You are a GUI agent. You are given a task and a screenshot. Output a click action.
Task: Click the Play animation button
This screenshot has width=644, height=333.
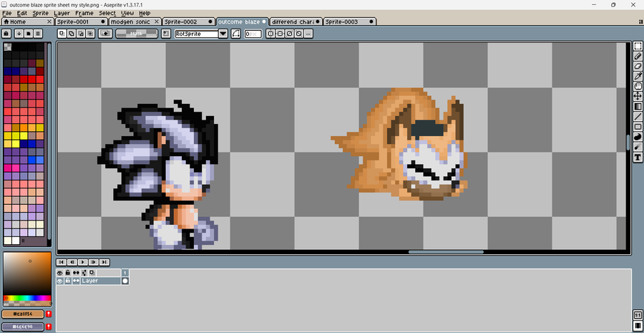pyautogui.click(x=83, y=262)
